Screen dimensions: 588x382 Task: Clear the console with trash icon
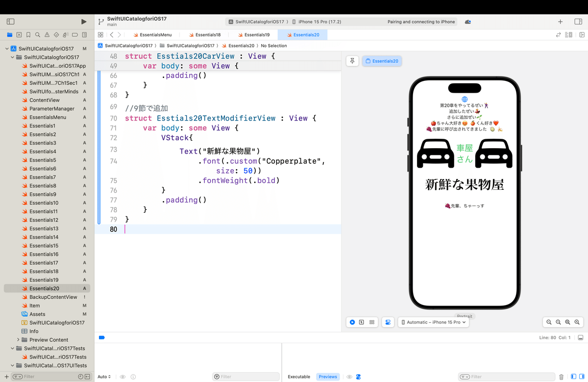coord(562,377)
